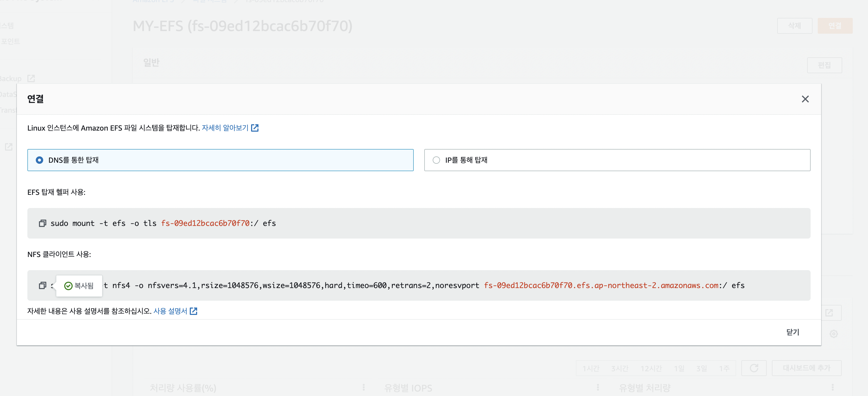
Task: Open options menu for 유형별 IOPS chart
Action: pos(598,387)
